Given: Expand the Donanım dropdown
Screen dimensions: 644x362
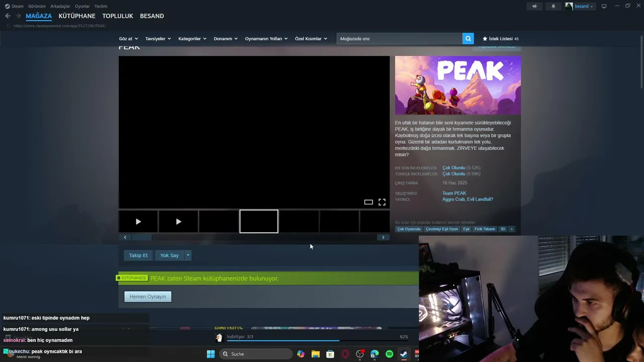Looking at the screenshot, I should tap(225, 39).
